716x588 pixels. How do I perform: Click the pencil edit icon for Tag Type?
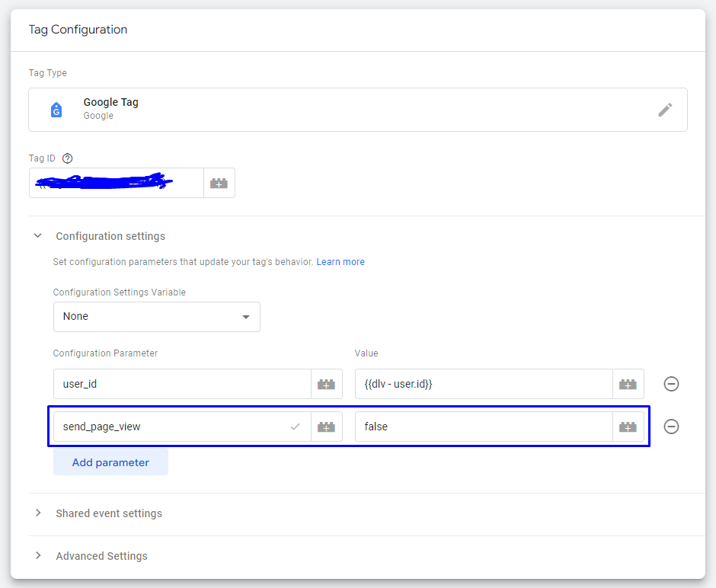(x=665, y=110)
